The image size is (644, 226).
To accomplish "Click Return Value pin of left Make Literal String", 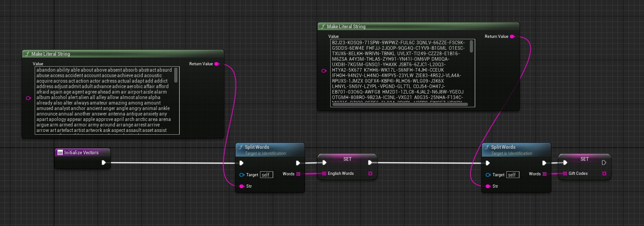I will click(217, 64).
